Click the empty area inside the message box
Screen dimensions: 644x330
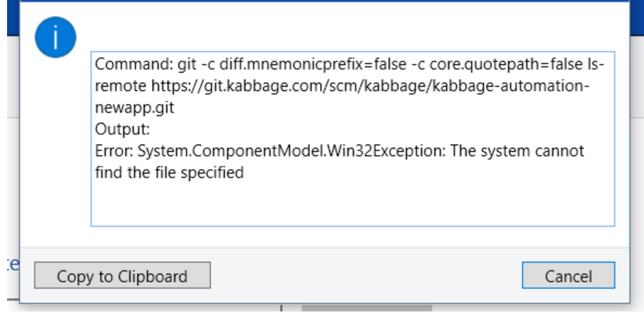[x=352, y=203]
